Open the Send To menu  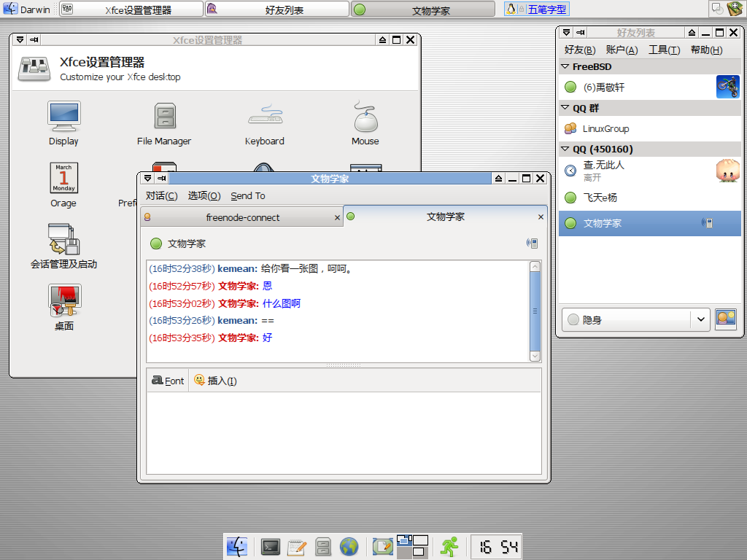tap(248, 195)
